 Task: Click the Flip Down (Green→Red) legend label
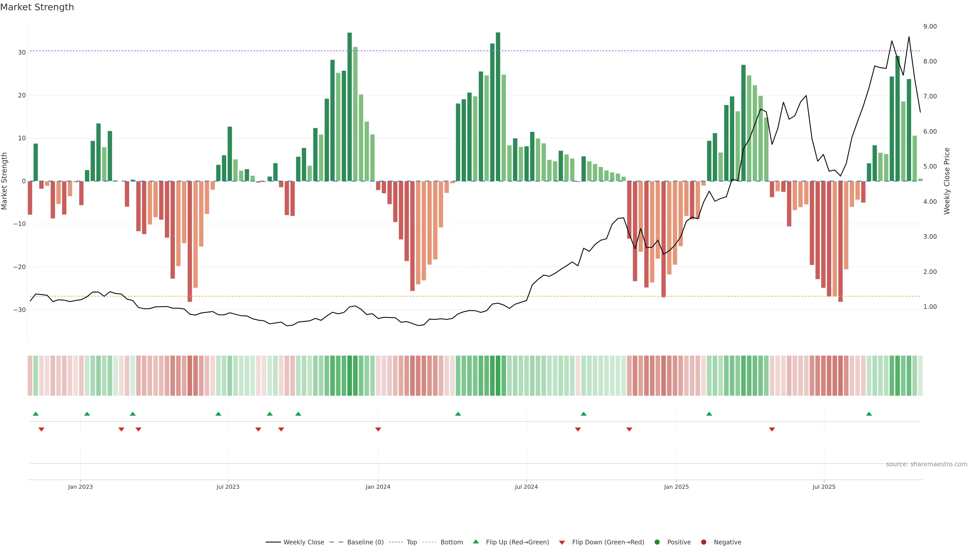(x=608, y=542)
